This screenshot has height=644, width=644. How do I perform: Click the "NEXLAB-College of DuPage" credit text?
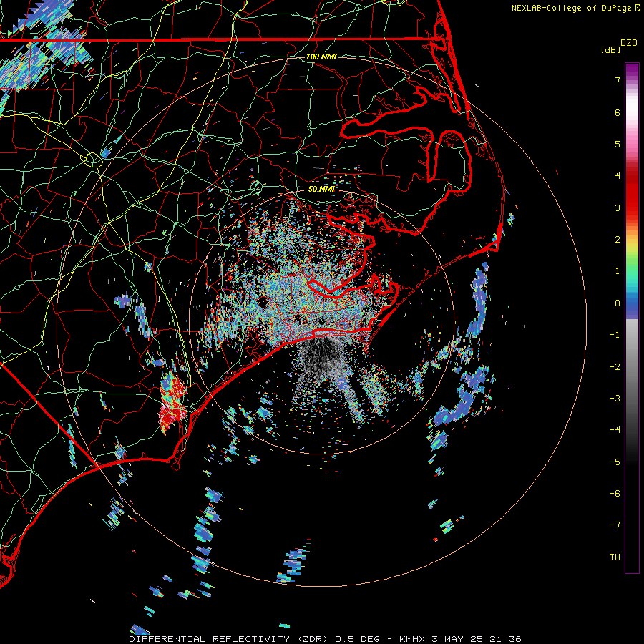571,8
